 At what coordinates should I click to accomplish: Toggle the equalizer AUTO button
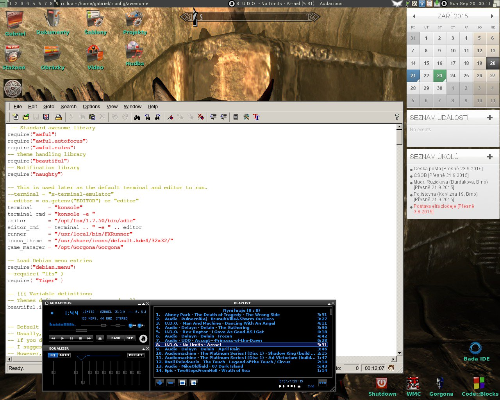click(x=64, y=355)
